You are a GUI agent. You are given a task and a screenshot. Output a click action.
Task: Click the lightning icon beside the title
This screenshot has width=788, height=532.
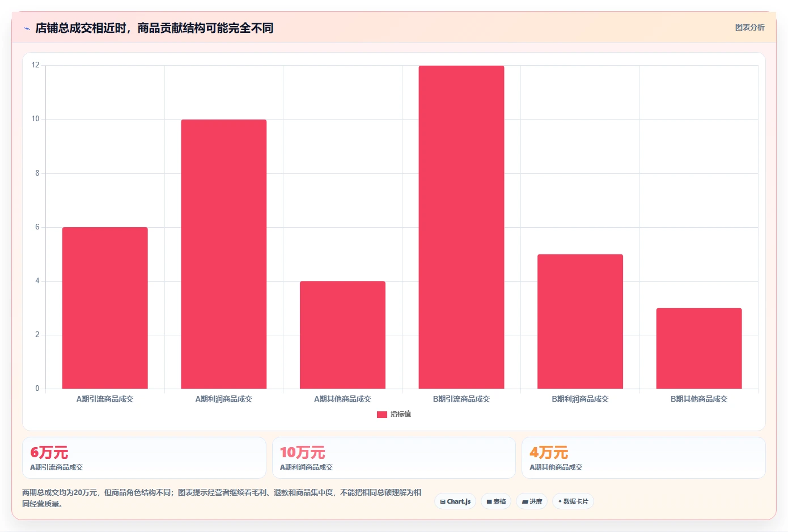27,28
